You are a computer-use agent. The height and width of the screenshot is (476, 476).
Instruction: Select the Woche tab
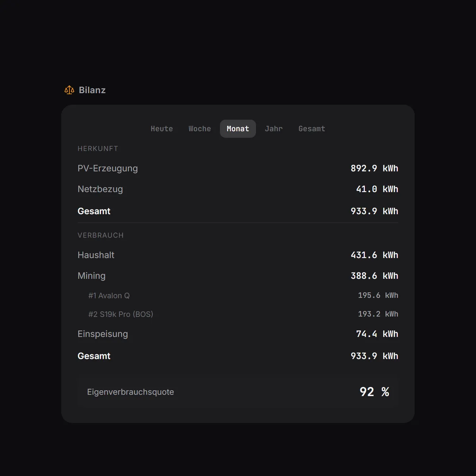pos(200,129)
